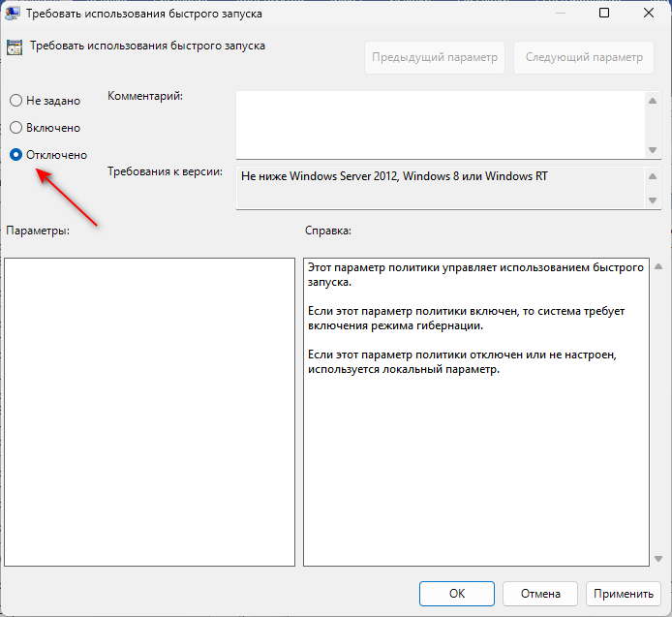Click version requirements scroll down arrow
This screenshot has height=617, width=672.
(x=653, y=201)
